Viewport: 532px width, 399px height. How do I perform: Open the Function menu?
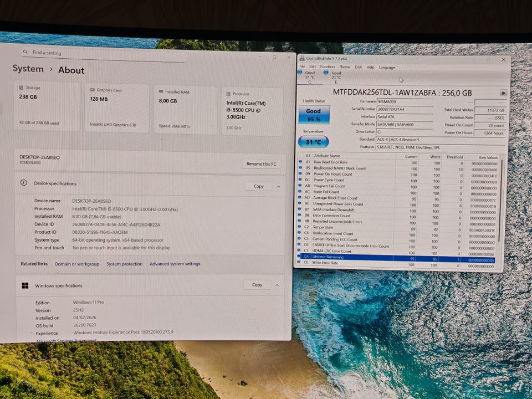(327, 67)
